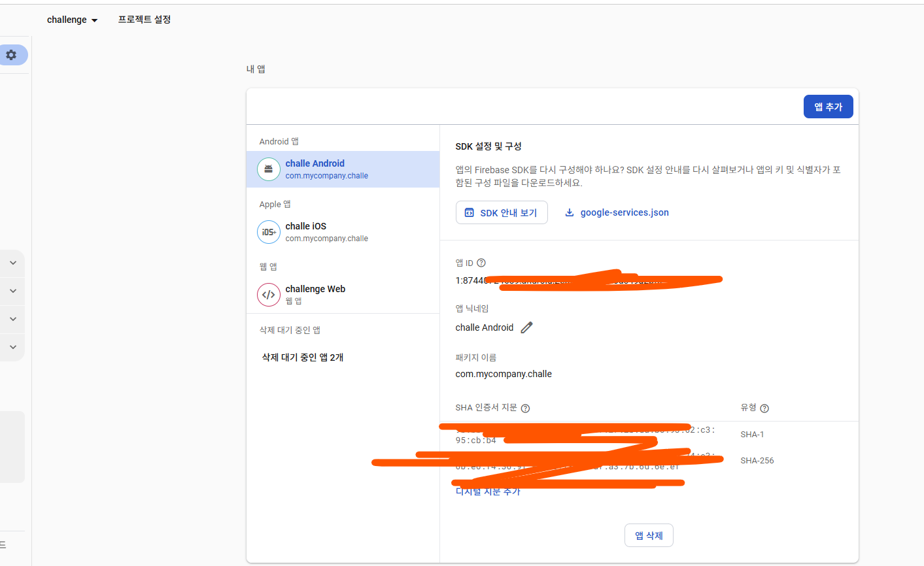This screenshot has width=924, height=566.
Task: Open help icon next to SHA 인증서 지문
Action: tap(525, 408)
